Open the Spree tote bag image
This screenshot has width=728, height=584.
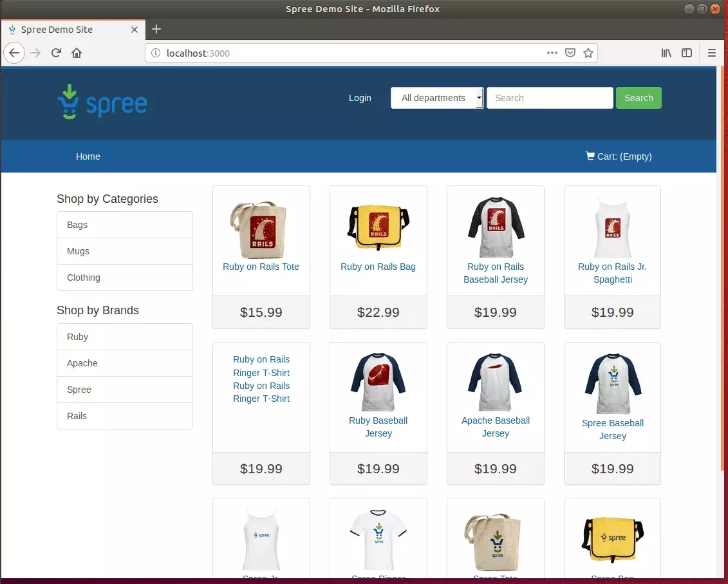(494, 542)
